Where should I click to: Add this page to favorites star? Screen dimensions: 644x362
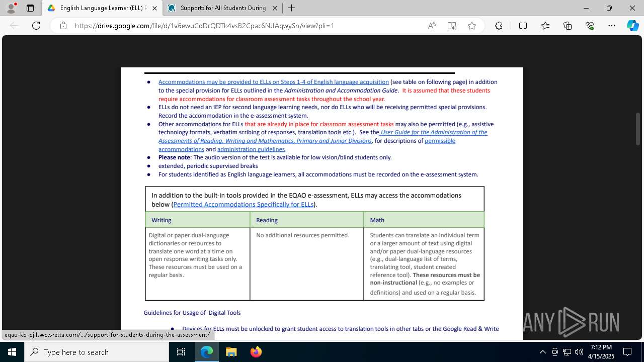coord(472,26)
